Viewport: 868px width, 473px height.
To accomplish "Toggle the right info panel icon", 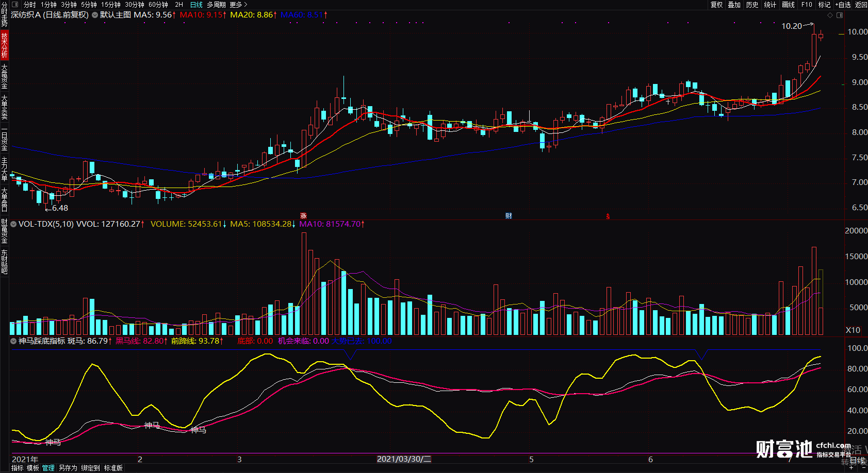I will coord(840,15).
